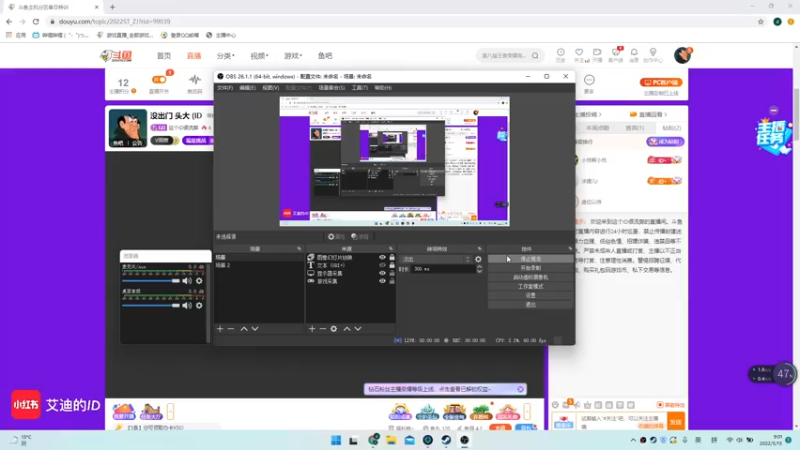Open the 场景集合(S) menu in OBS
The image size is (800, 450).
pos(332,88)
